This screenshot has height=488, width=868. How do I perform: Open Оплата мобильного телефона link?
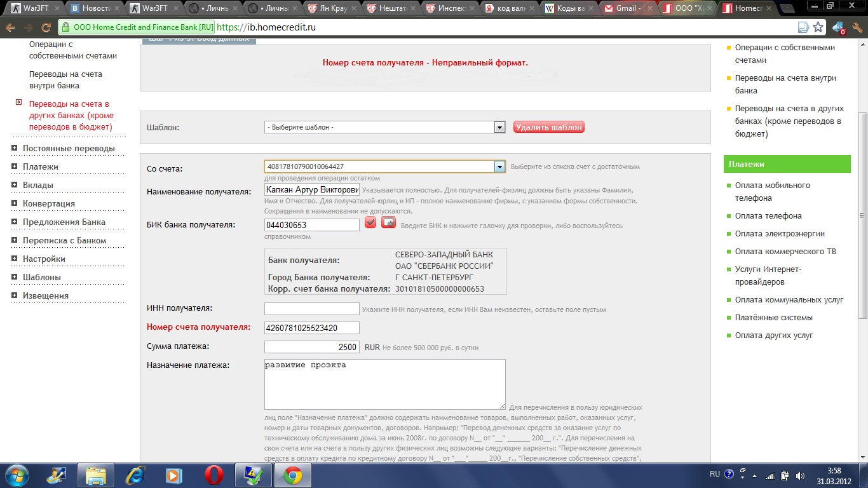coord(773,191)
